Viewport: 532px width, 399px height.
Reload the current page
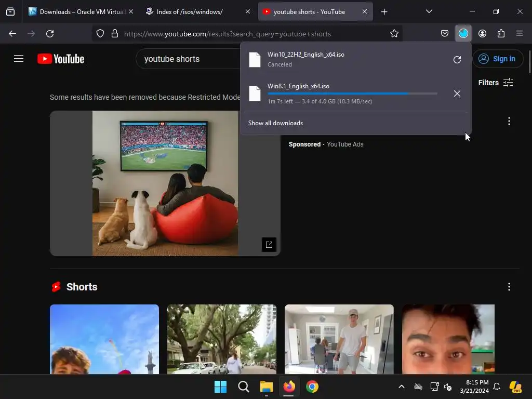50,34
